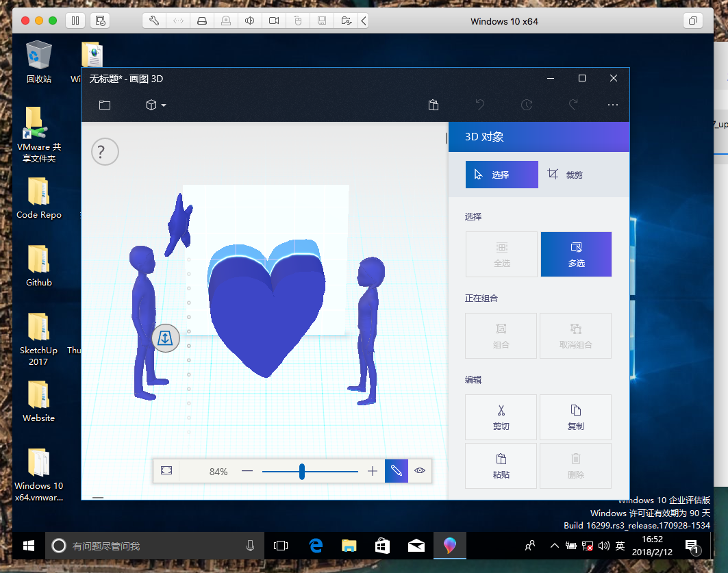The width and height of the screenshot is (728, 573).
Task: Click the plus zoom-in icon
Action: coord(373,471)
